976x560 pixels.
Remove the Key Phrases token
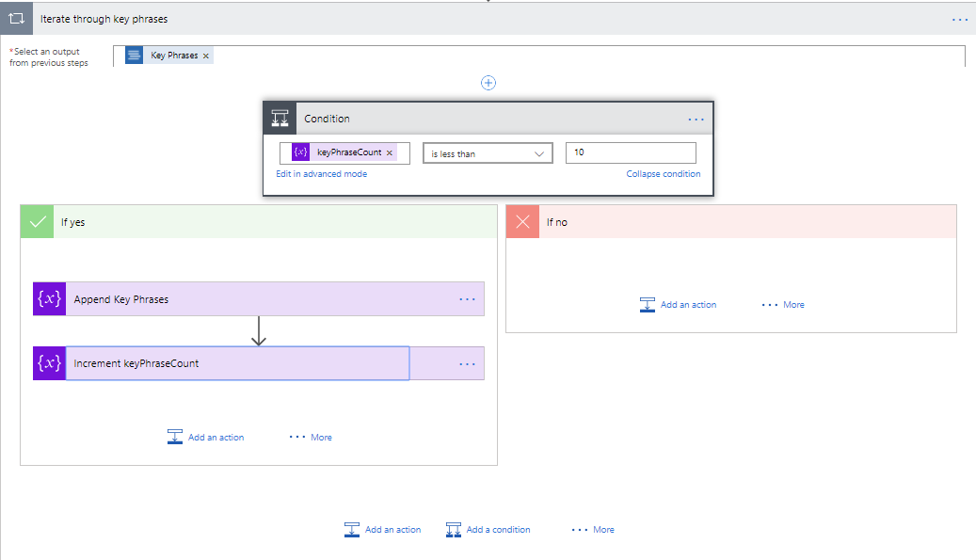(x=206, y=56)
